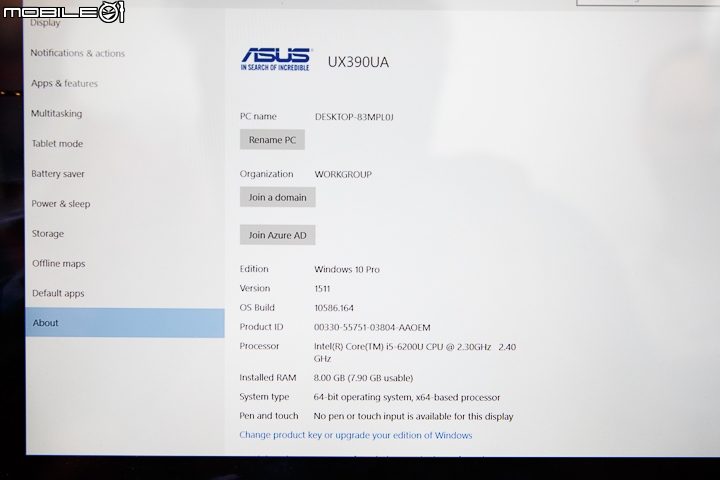The height and width of the screenshot is (480, 720).
Task: Go to Tablet mode settings
Action: point(57,144)
